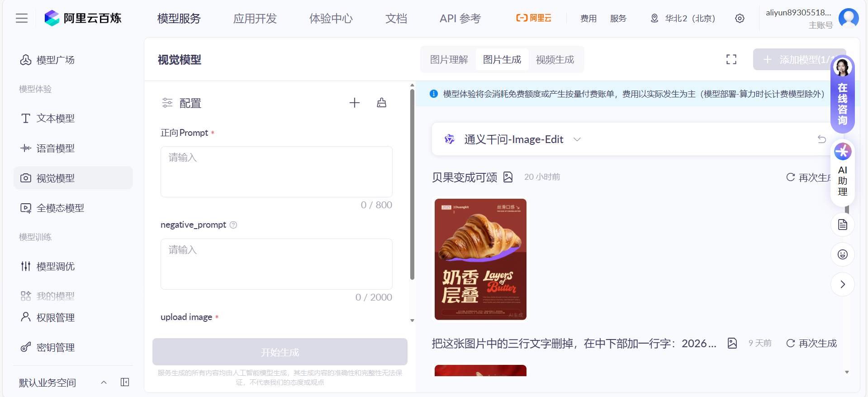This screenshot has height=397, width=868.
Task: Open 语音模型 in sidebar
Action: tap(73, 148)
